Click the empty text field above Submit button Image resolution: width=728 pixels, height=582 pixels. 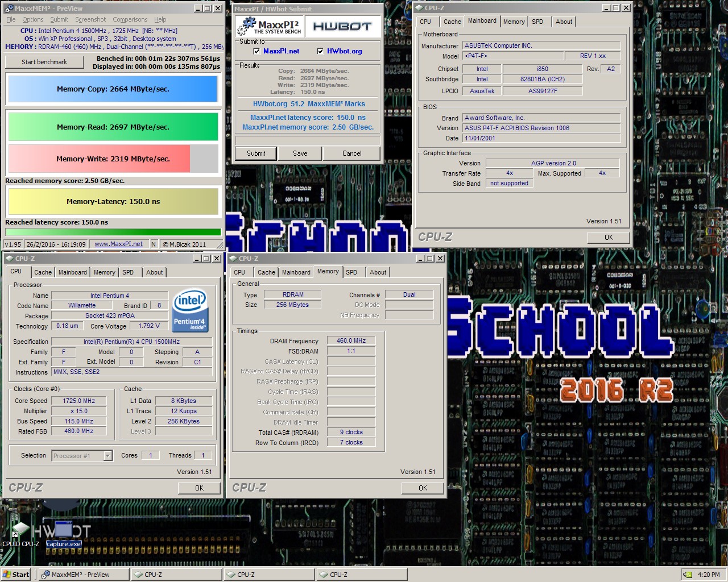pos(308,140)
